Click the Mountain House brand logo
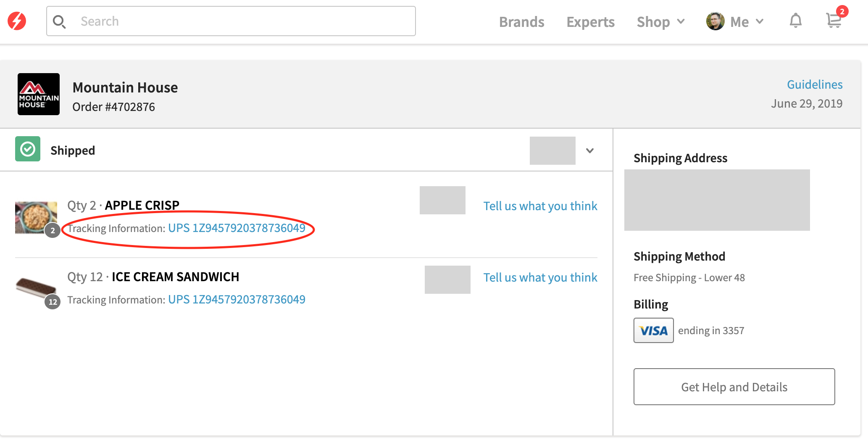The image size is (868, 443). pos(39,94)
